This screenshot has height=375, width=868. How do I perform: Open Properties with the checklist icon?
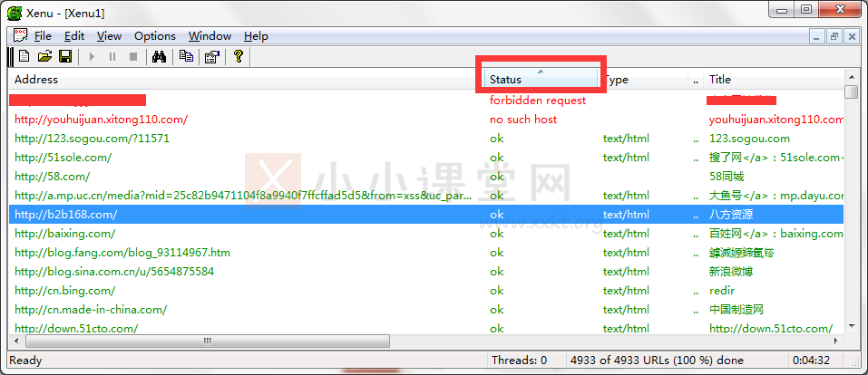click(x=212, y=56)
